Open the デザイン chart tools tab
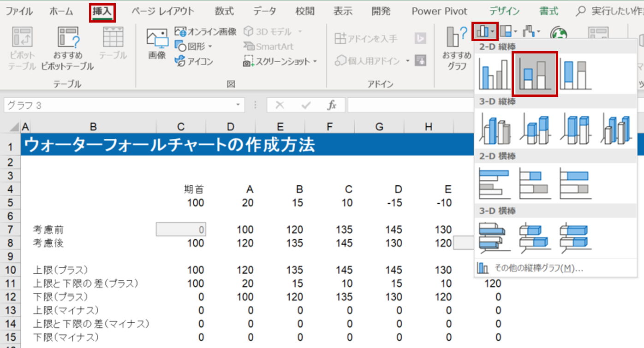Image resolution: width=644 pixels, height=348 pixels. click(x=504, y=12)
